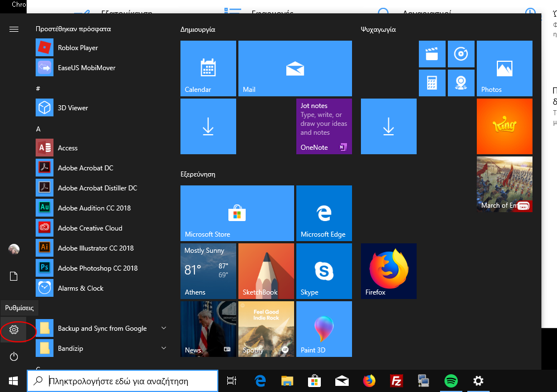The image size is (557, 392).
Task: Launch Firefox tile in Start menu
Action: pyautogui.click(x=388, y=271)
